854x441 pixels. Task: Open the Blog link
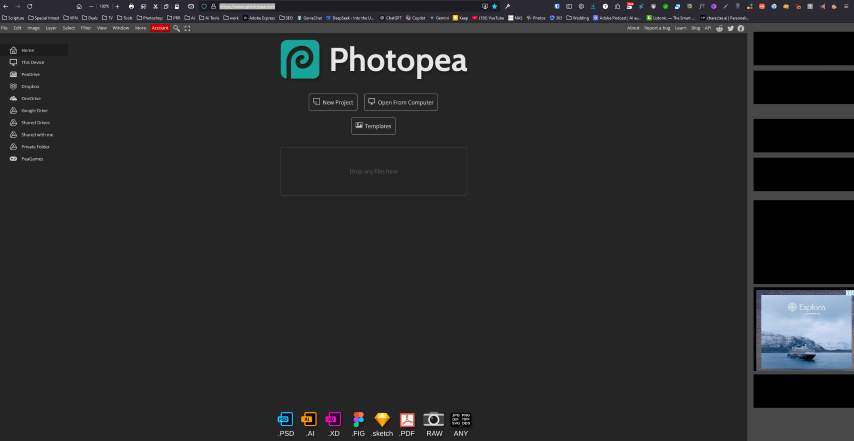696,28
